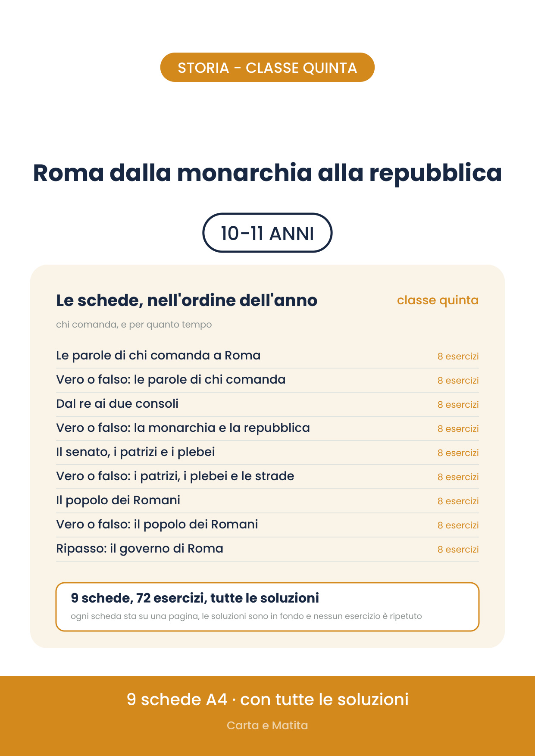
Task: Click 8 esercizi beside Ripasso: il governo di Roma
Action: tap(458, 550)
